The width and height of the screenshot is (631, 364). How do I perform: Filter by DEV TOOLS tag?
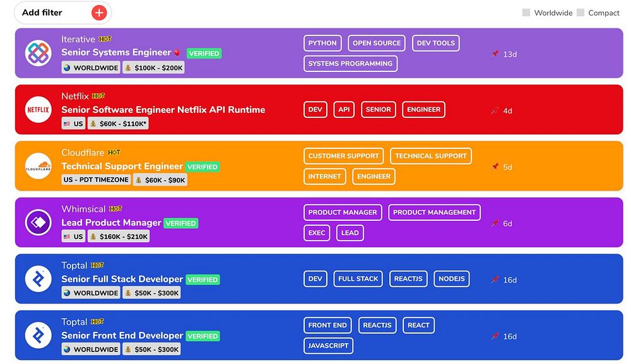(436, 43)
